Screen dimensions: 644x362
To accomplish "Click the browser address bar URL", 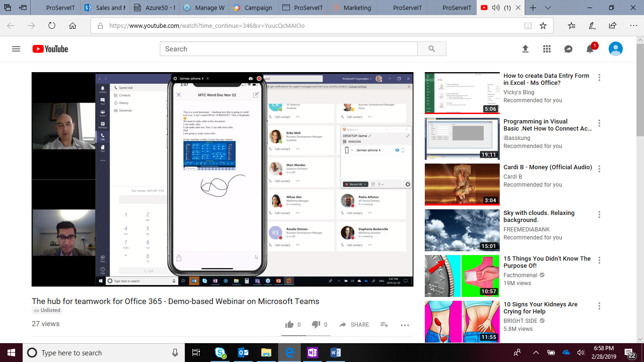I will coord(207,26).
